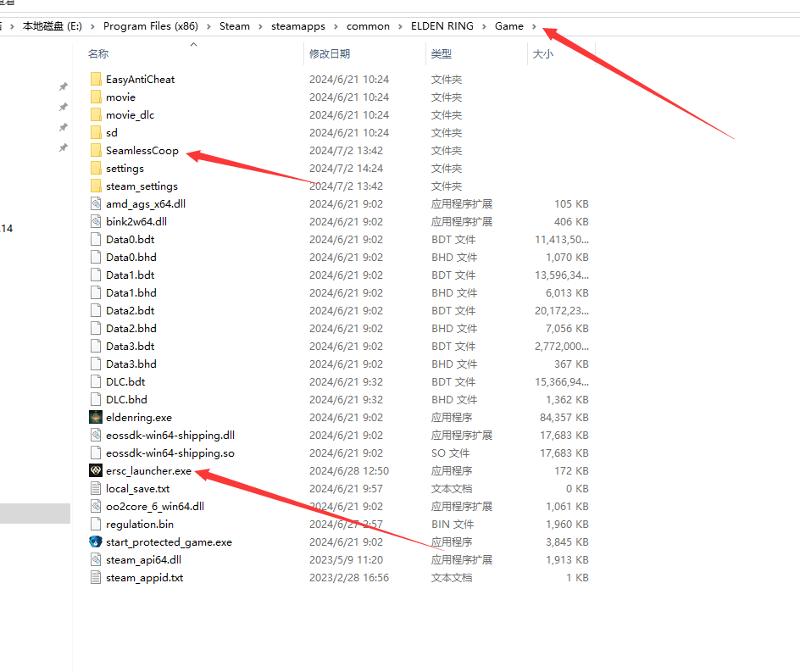Sort files by 类型 column

click(x=442, y=53)
